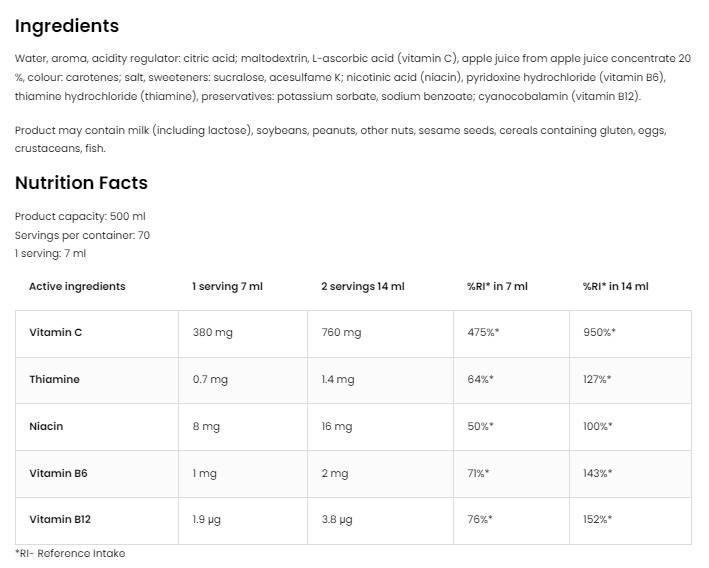The image size is (709, 568).
Task: Click the 16 mg Niacin cell
Action: (336, 426)
